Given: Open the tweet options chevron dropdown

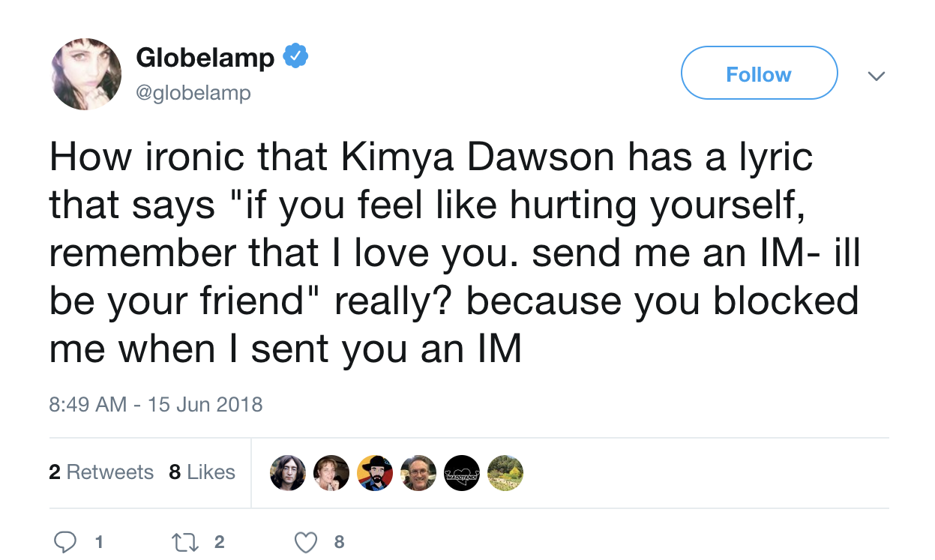Looking at the screenshot, I should (x=876, y=76).
